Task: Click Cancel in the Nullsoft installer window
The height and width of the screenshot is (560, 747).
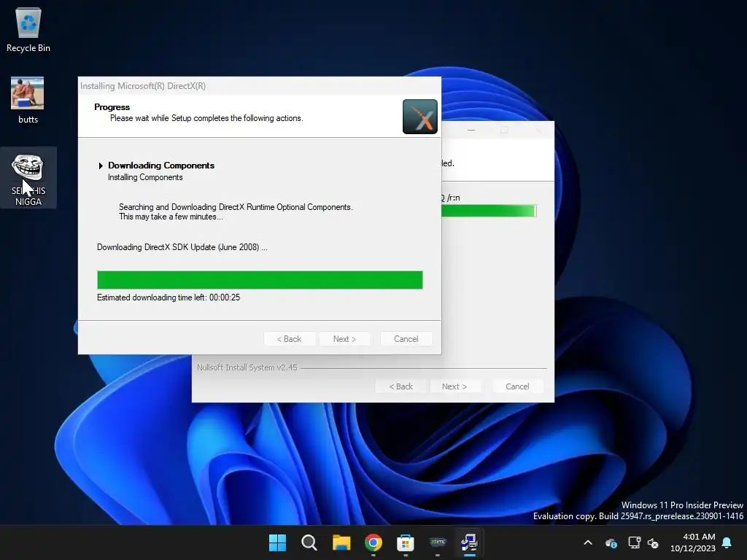Action: [x=517, y=386]
